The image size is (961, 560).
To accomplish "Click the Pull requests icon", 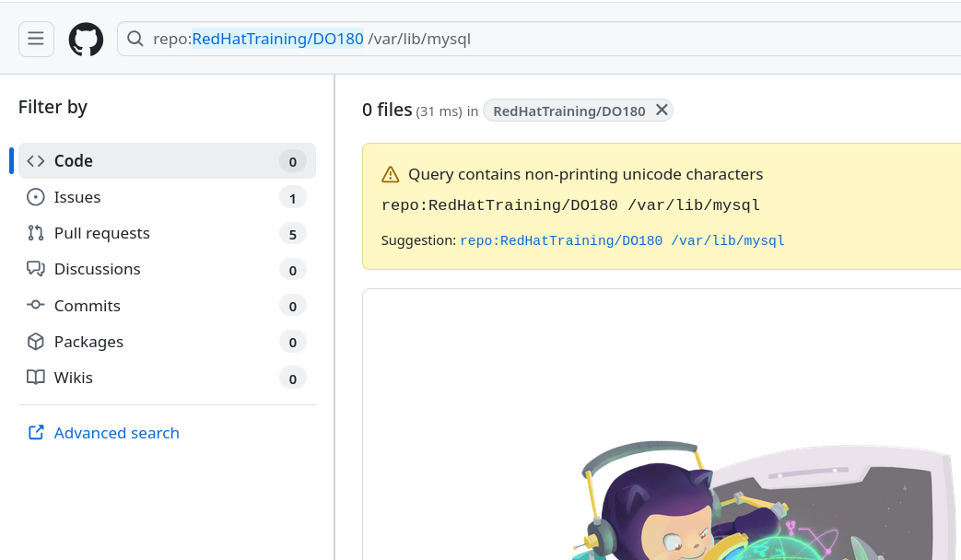I will tap(36, 233).
